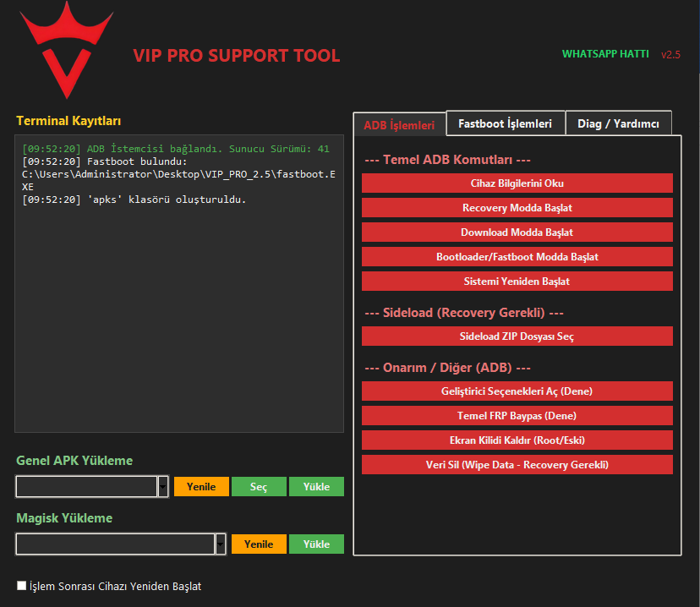Screen dimensions: 700x607
Task: Click Recovery Modda Başlat
Action: [517, 207]
